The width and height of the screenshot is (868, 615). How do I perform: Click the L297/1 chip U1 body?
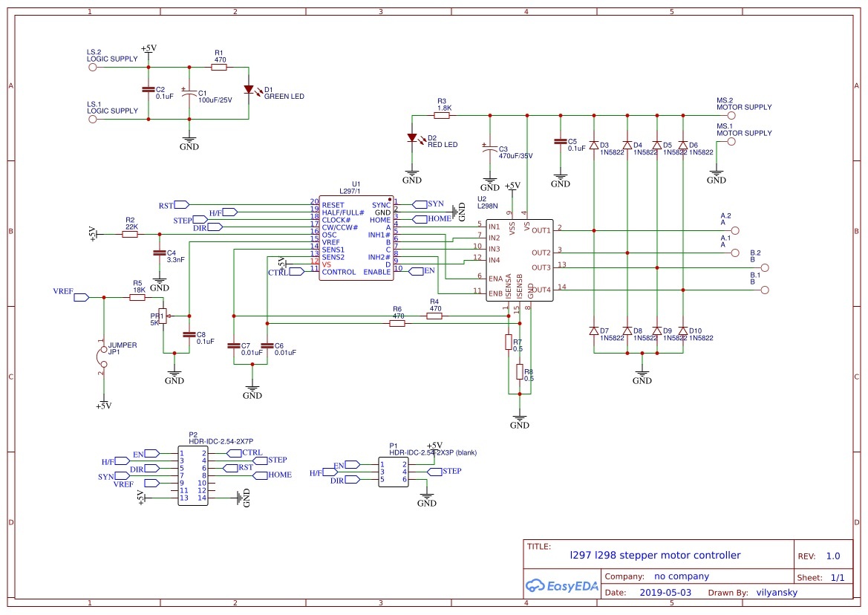(356, 238)
